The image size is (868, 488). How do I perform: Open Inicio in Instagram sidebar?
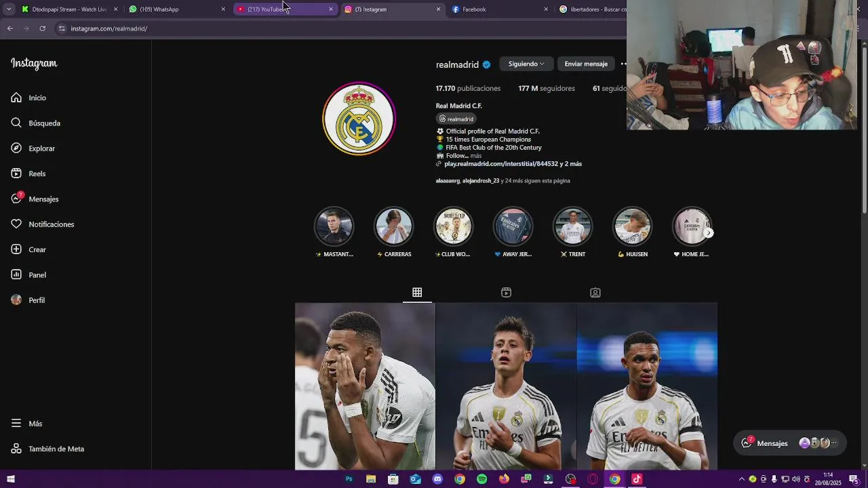click(x=28, y=98)
